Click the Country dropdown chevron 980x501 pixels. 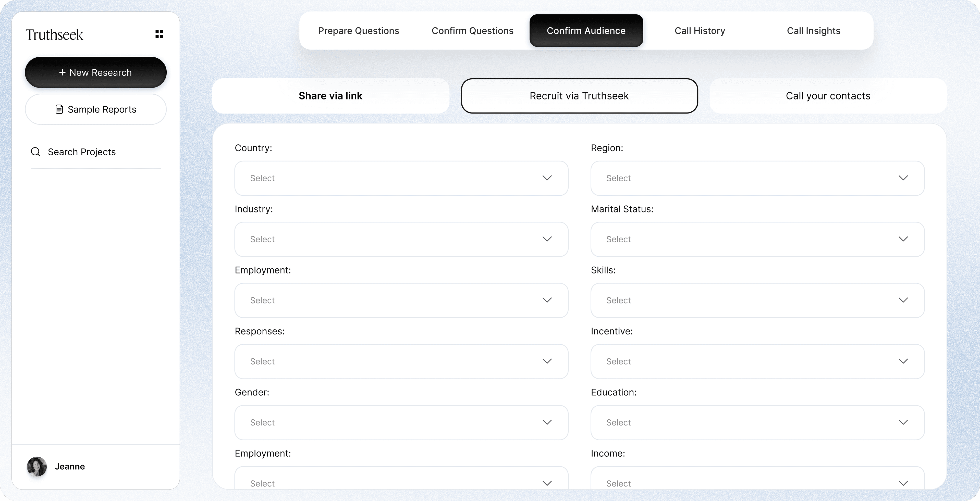[x=547, y=178]
